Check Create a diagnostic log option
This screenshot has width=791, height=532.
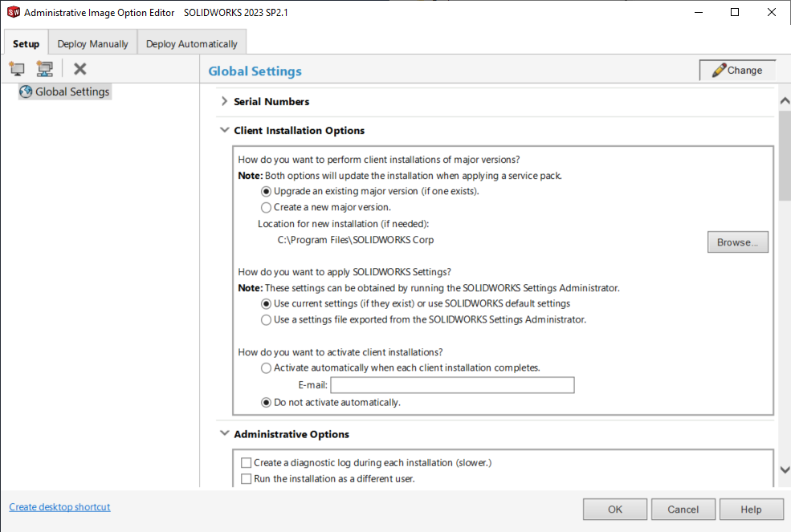247,463
